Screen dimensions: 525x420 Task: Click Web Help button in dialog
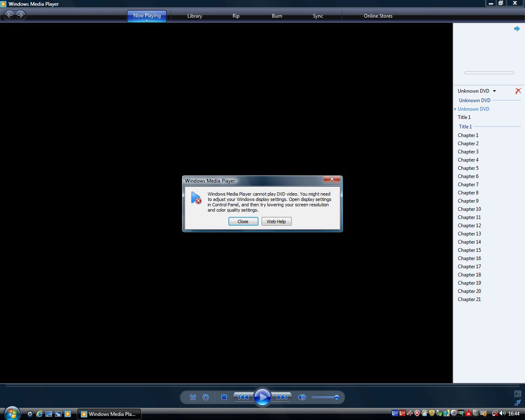276,221
